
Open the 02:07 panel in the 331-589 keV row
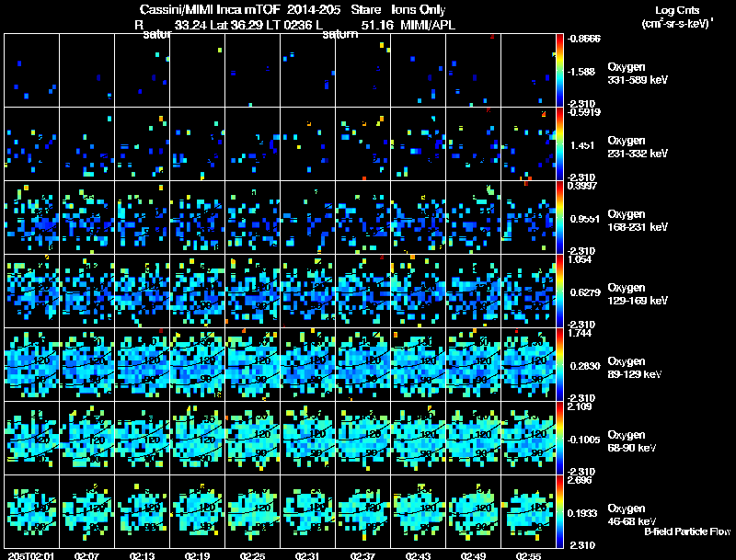click(x=86, y=70)
